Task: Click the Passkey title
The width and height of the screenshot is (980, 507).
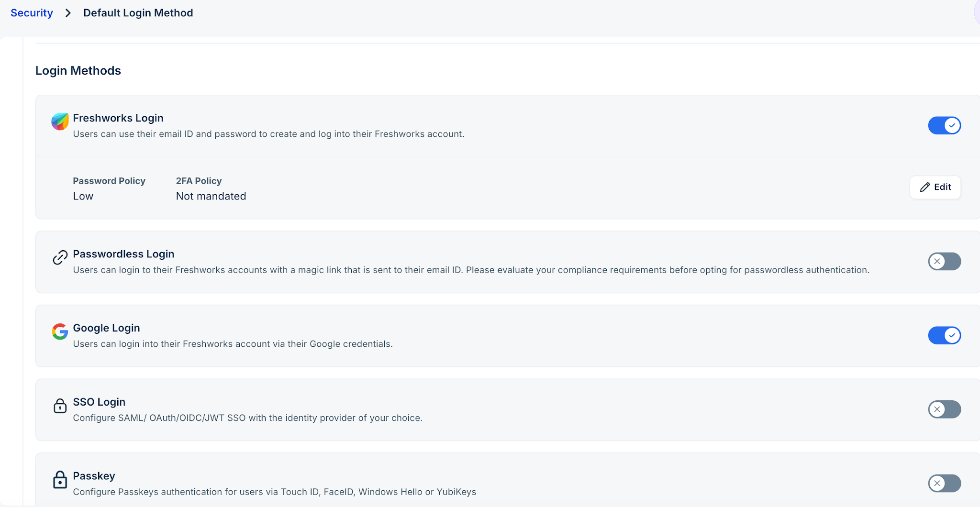Action: click(x=94, y=476)
